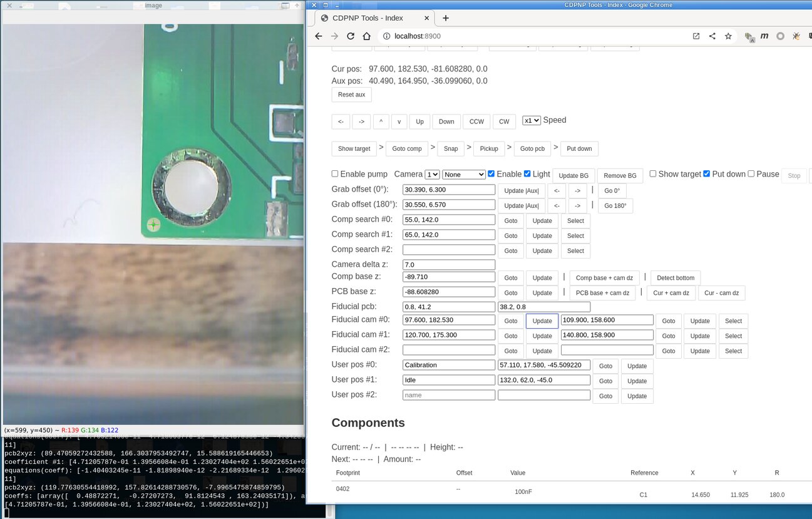The height and width of the screenshot is (519, 812).
Task: Click the Comp base z input field
Action: pos(448,276)
